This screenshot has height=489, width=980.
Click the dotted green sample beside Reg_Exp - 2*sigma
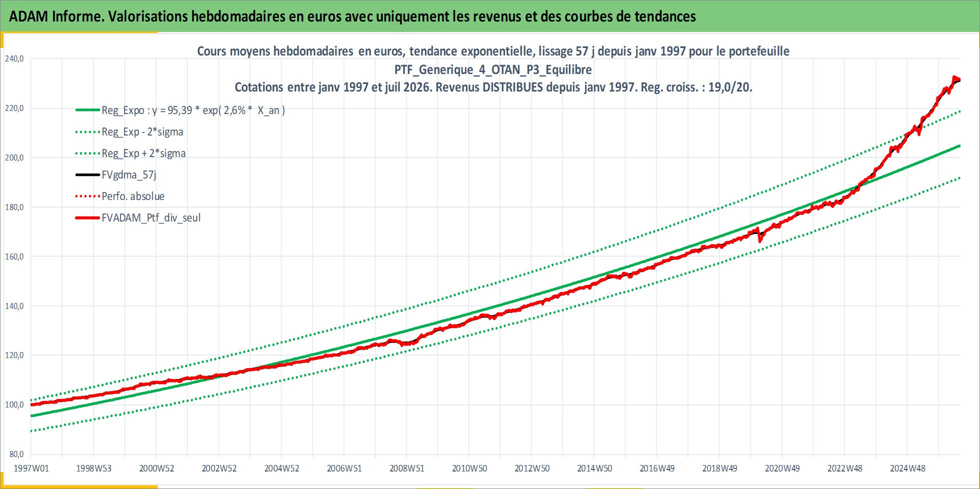pos(88,132)
